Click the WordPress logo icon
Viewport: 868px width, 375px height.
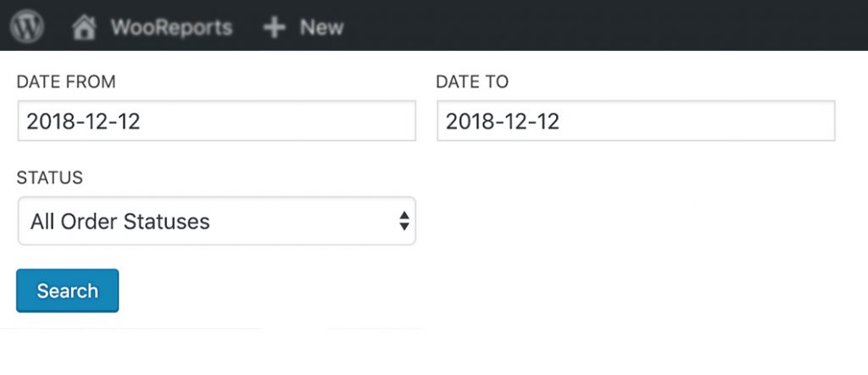[26, 26]
